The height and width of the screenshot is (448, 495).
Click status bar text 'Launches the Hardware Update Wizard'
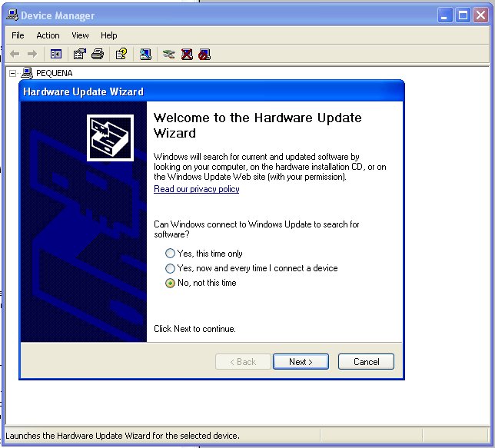[122, 436]
